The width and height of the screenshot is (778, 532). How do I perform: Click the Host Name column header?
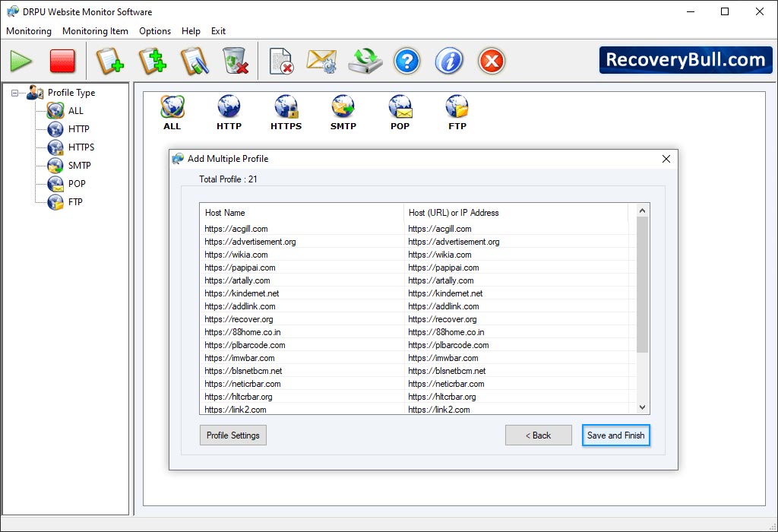pos(302,213)
